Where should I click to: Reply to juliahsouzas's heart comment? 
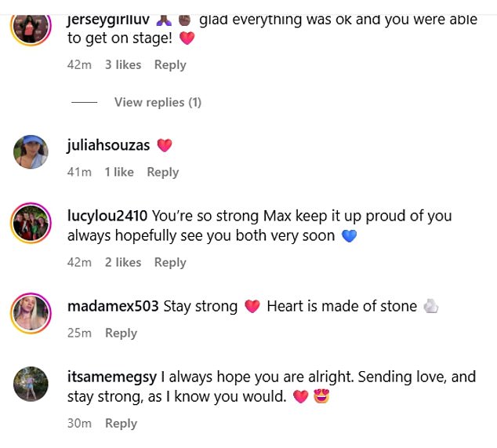pyautogui.click(x=163, y=172)
